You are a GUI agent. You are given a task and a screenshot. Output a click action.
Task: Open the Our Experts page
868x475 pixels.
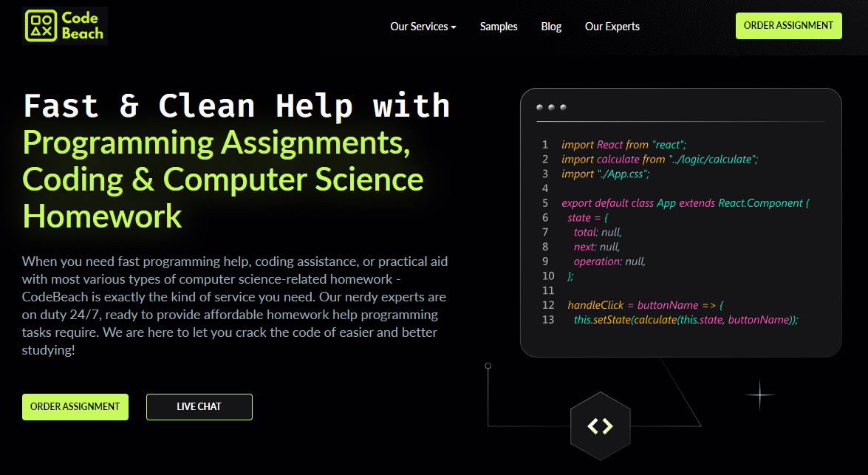(612, 27)
